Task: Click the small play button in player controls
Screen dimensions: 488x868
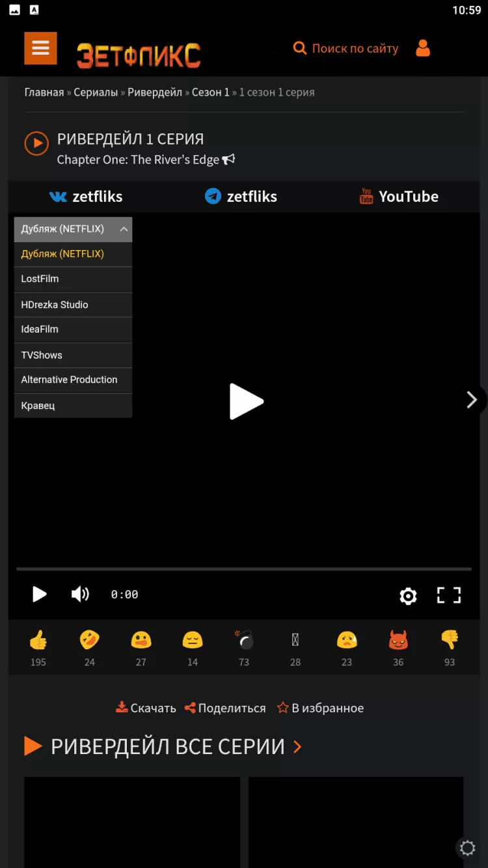Action: coord(40,595)
